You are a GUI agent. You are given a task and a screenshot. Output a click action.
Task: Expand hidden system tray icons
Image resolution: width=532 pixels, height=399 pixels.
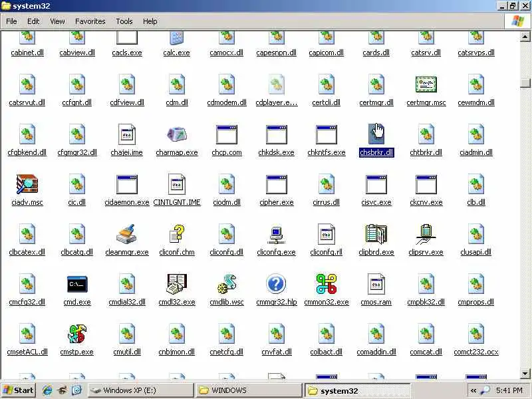tap(473, 390)
